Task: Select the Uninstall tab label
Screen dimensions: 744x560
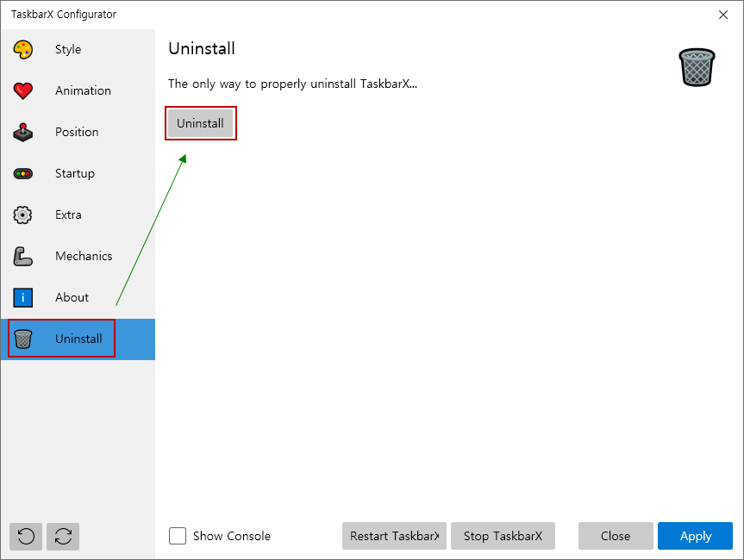Action: pyautogui.click(x=78, y=339)
